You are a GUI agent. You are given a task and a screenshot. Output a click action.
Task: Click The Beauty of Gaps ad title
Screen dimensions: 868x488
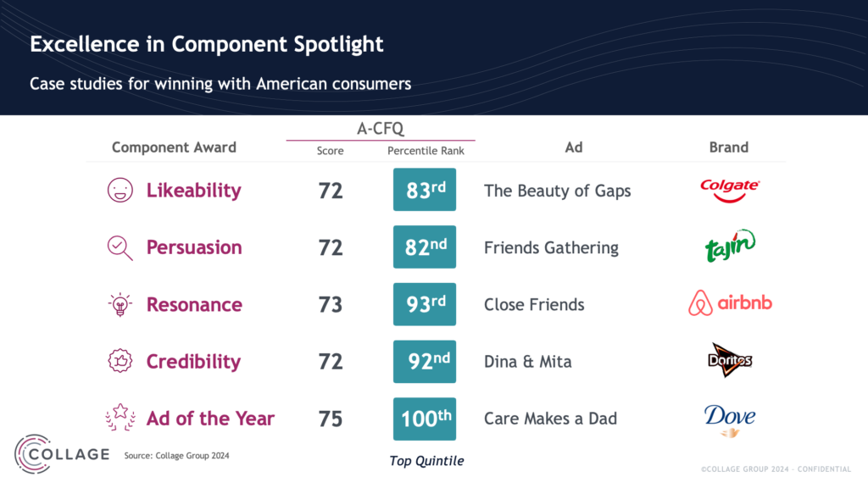point(558,191)
